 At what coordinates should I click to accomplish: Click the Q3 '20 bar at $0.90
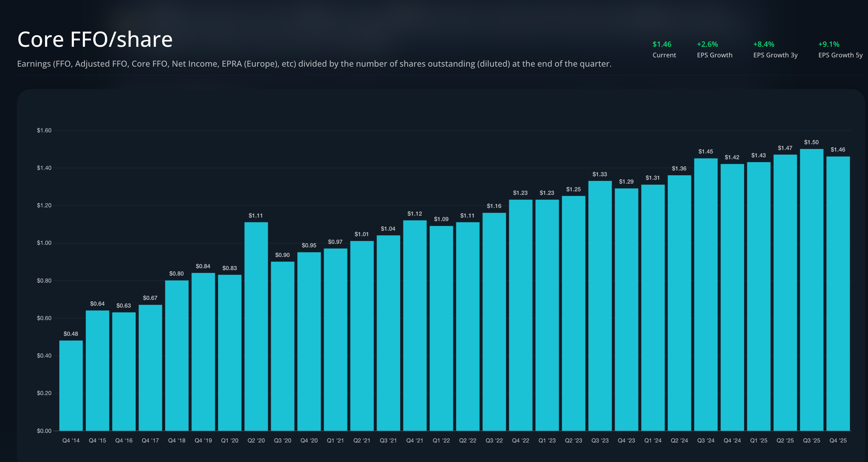tap(282, 346)
